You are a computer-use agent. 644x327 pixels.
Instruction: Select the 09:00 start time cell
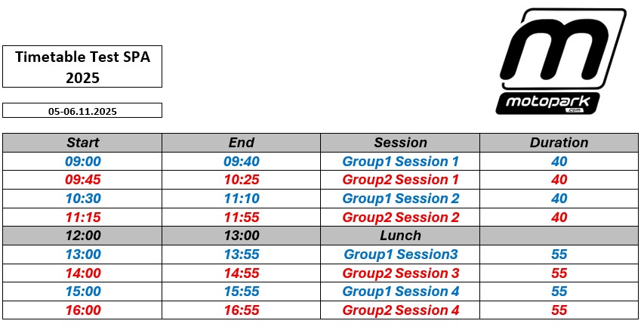click(x=82, y=162)
